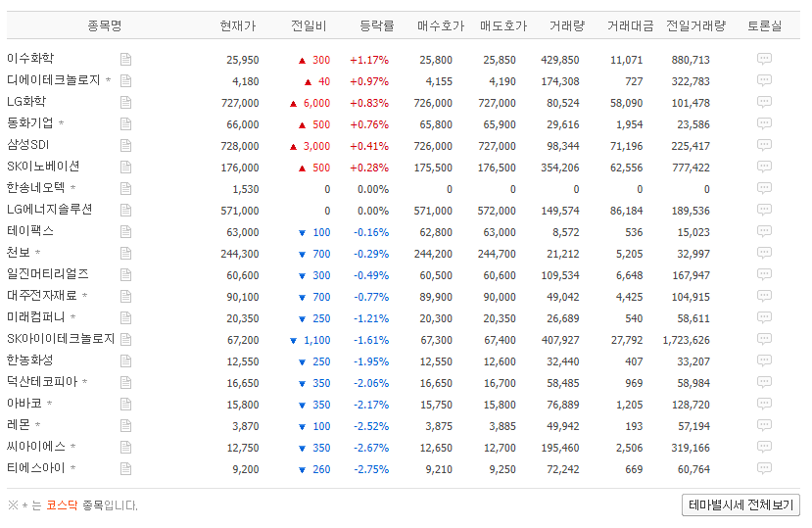812x528 pixels.
Task: Open document icon for 아바코
Action: [125, 405]
